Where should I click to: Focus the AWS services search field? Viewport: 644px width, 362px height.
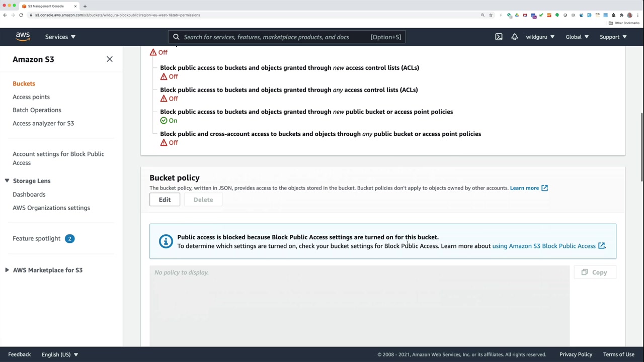click(x=287, y=37)
